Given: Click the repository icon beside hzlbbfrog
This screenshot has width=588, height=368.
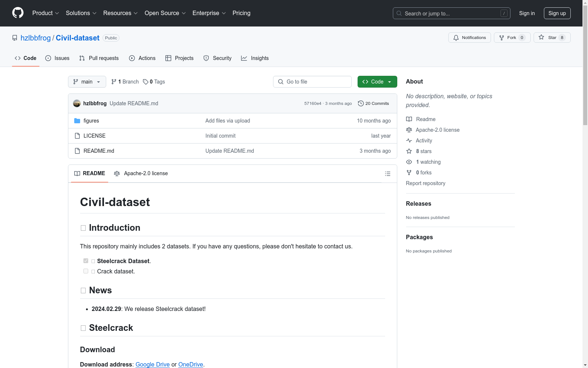Looking at the screenshot, I should tap(15, 38).
